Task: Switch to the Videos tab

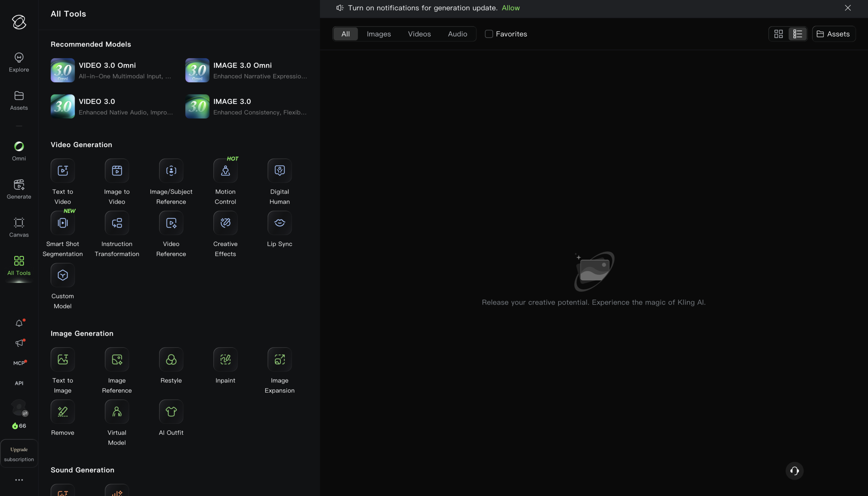Action: [419, 34]
